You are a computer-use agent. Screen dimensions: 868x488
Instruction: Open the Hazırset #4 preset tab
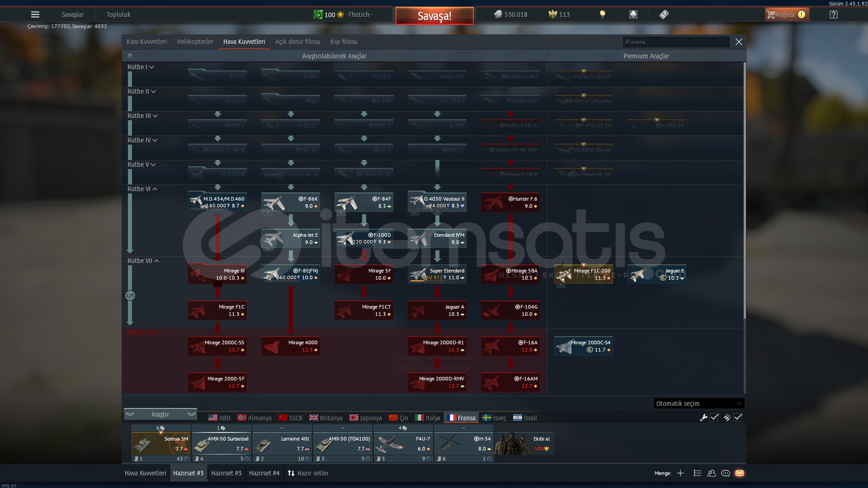(264, 473)
